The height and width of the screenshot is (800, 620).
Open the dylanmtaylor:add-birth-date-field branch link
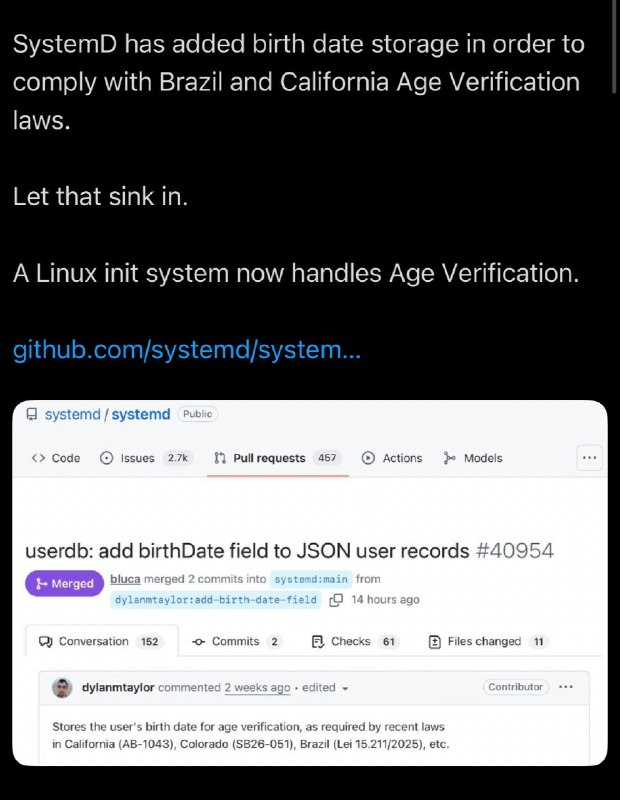pos(215,600)
